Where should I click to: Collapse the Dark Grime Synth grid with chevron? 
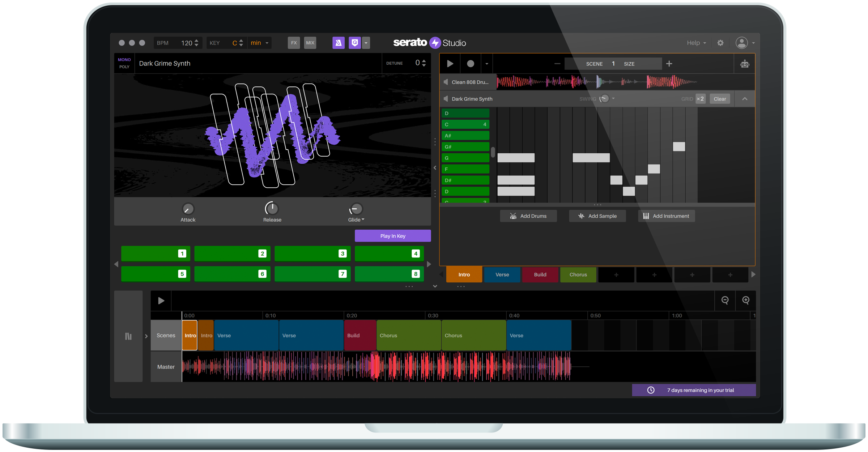(745, 98)
